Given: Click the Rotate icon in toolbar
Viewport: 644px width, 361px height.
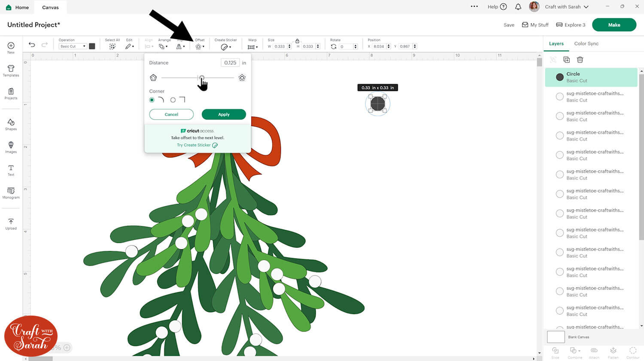Looking at the screenshot, I should pyautogui.click(x=334, y=46).
